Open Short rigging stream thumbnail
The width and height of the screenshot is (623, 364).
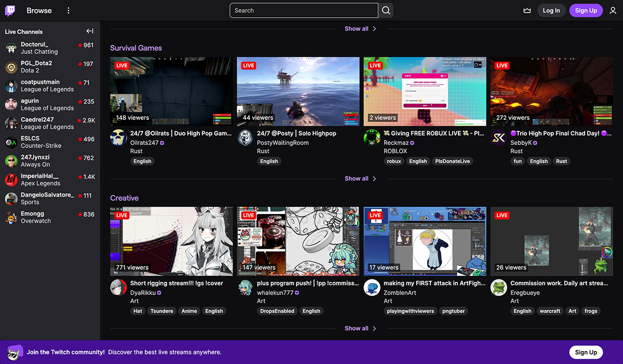[171, 241]
